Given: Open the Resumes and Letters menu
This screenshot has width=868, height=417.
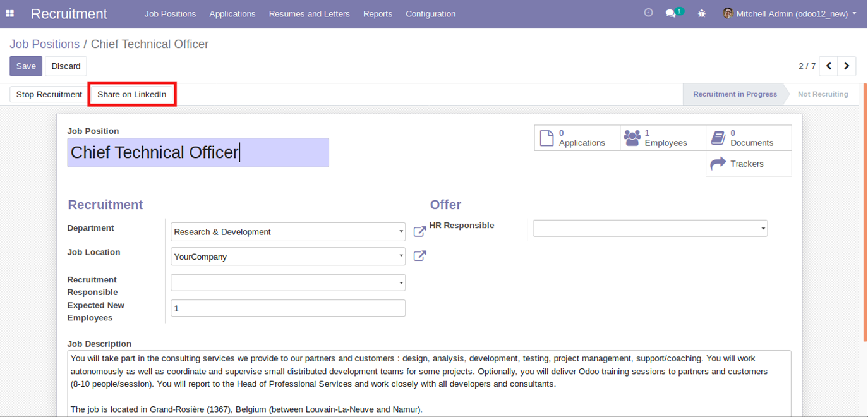Looking at the screenshot, I should point(310,13).
